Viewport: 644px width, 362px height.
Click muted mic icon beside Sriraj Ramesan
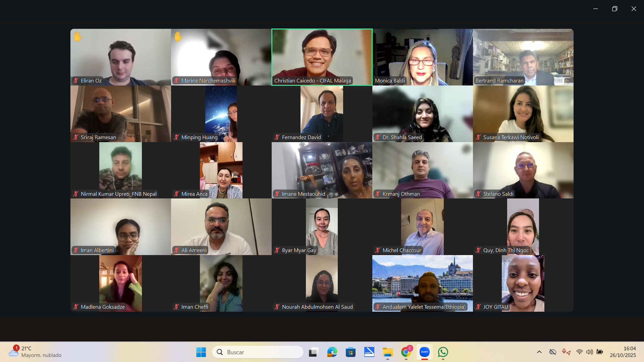(x=76, y=137)
